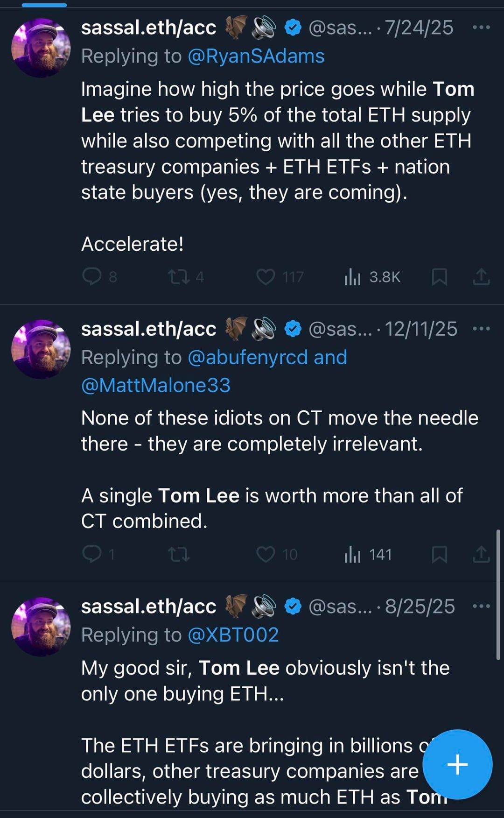Screen dimensions: 504x818
Task: Retweet the 7/24/25 tweet with 4 reposts
Action: [x=179, y=277]
